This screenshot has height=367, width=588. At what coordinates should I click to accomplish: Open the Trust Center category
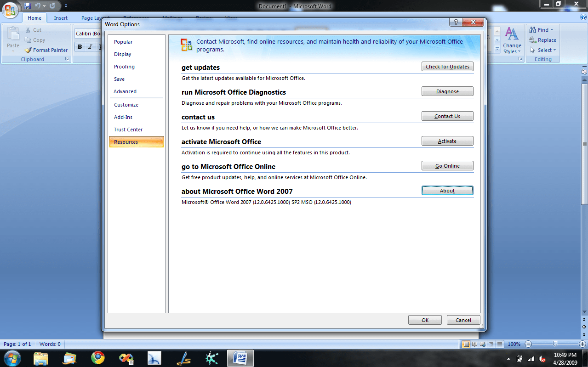point(137,130)
